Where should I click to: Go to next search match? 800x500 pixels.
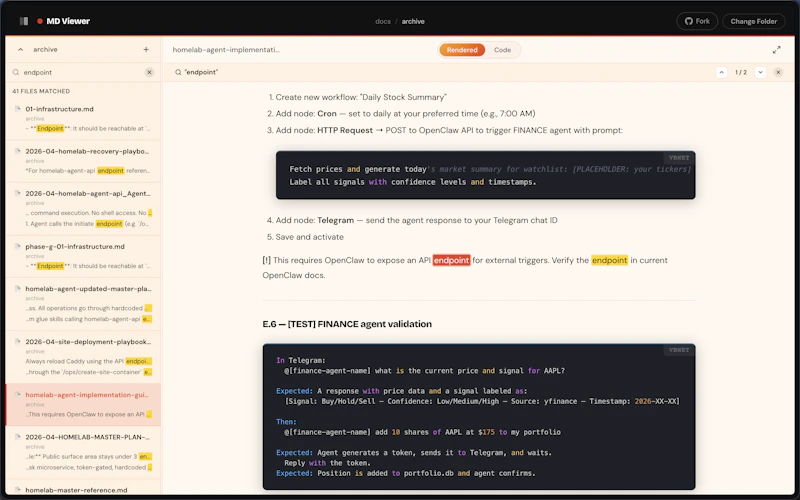[x=760, y=72]
